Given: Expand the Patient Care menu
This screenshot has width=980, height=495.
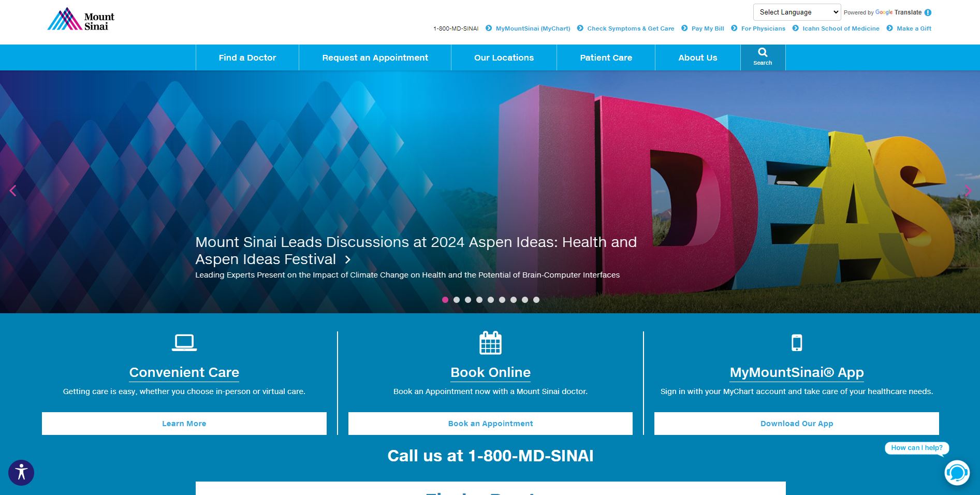Looking at the screenshot, I should tap(606, 57).
